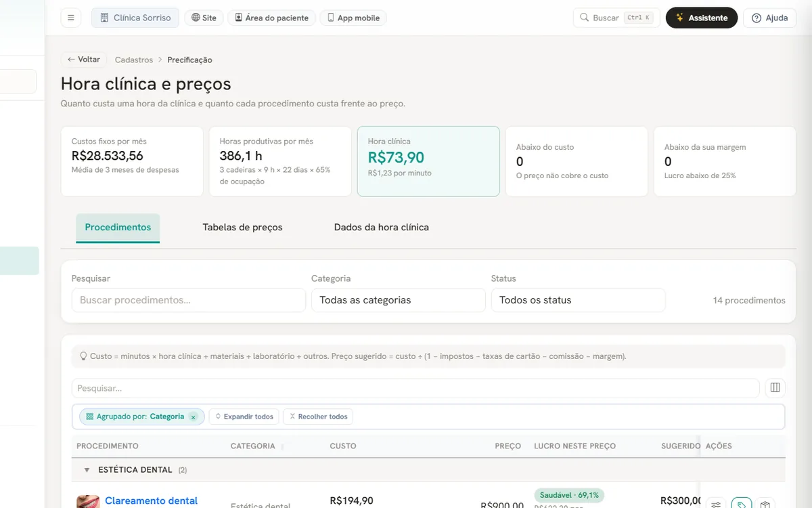Click the Ações column header
Screen dimensions: 812x508
(719, 446)
